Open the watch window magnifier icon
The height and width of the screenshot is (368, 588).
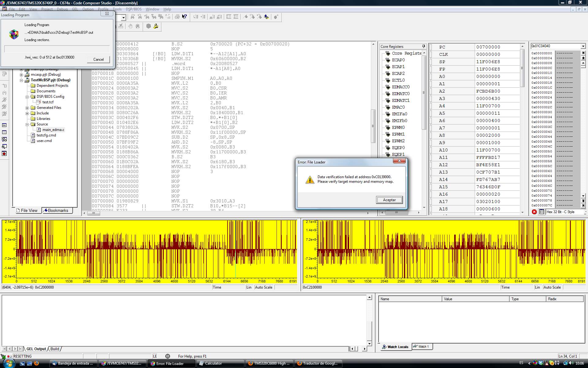pos(4,146)
